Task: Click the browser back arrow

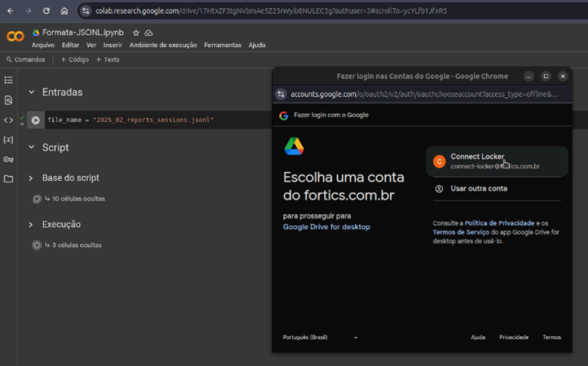Action: (x=10, y=11)
